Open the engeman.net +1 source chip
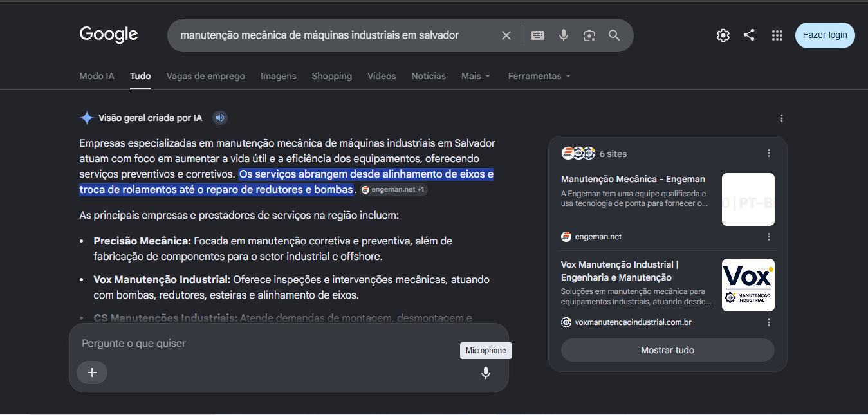Image resolution: width=868 pixels, height=415 pixels. (393, 190)
